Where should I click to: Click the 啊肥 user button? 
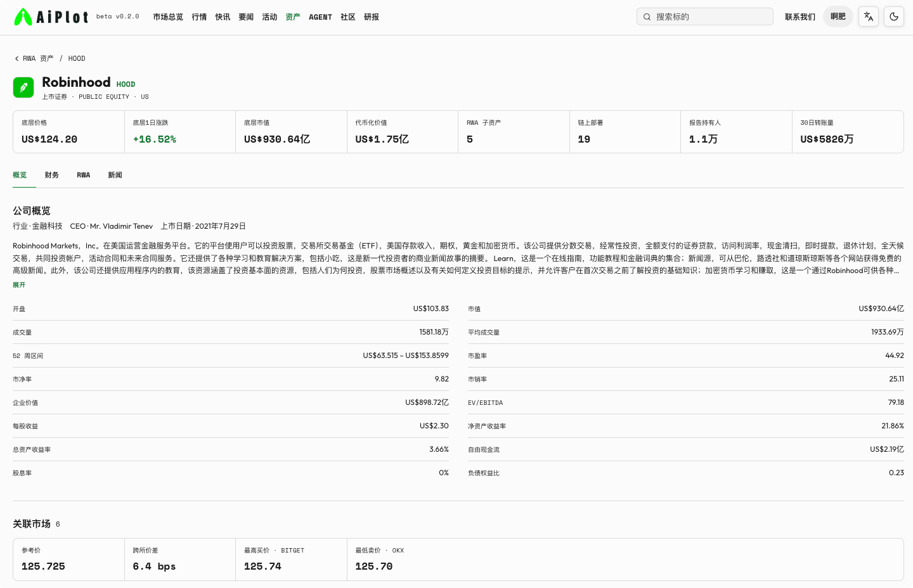pyautogui.click(x=838, y=16)
